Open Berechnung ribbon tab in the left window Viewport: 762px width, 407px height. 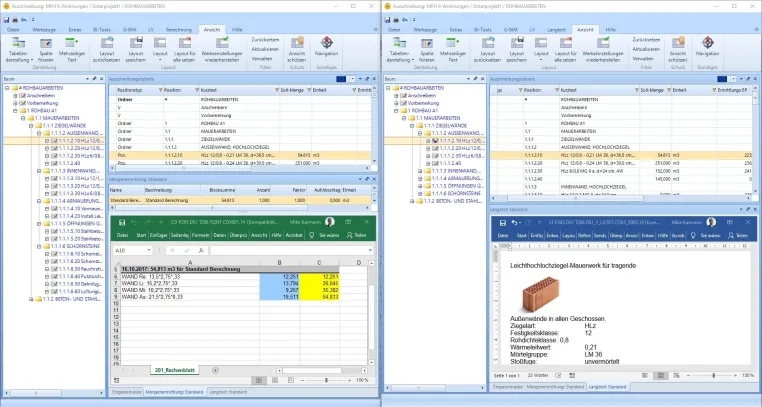[x=179, y=30]
